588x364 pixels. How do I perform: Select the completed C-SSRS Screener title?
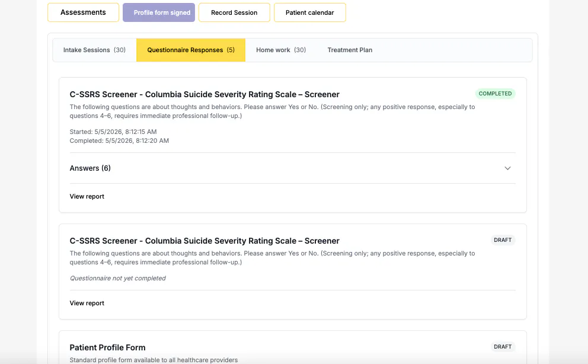click(204, 94)
